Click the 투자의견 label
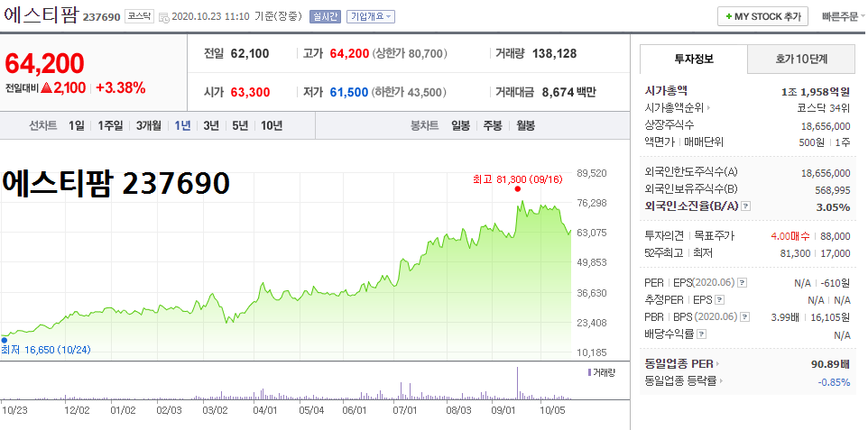 coord(664,236)
